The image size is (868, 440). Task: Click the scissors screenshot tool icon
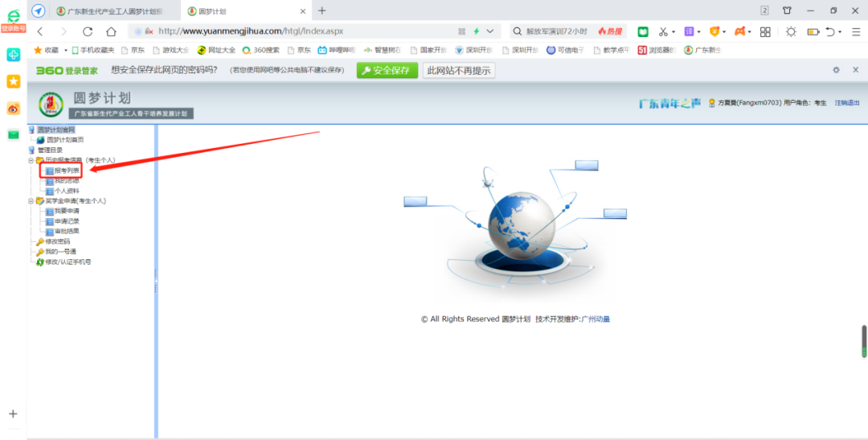pyautogui.click(x=663, y=31)
